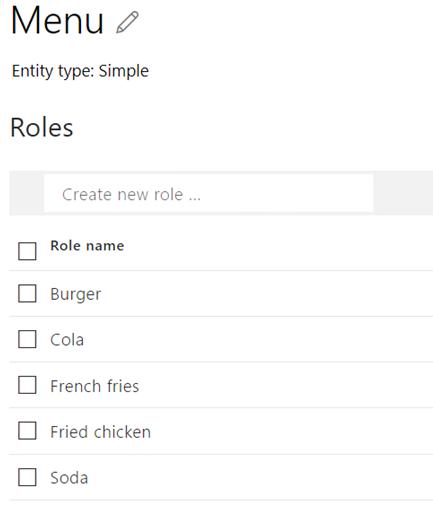The height and width of the screenshot is (513, 433).
Task: Mark the Soda role checkbox
Action: coord(27,477)
